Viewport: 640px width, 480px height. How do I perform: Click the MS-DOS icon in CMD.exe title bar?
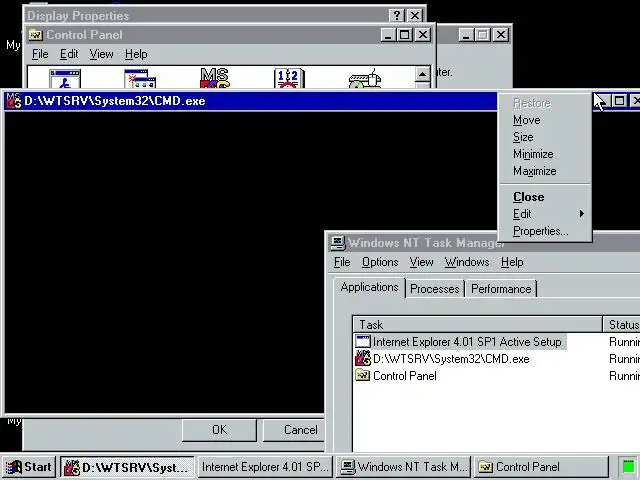(x=14, y=101)
